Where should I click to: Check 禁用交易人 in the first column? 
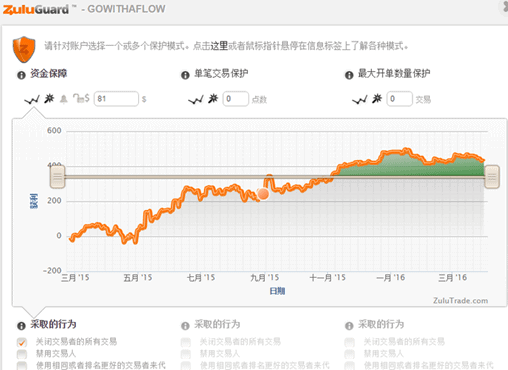point(22,354)
